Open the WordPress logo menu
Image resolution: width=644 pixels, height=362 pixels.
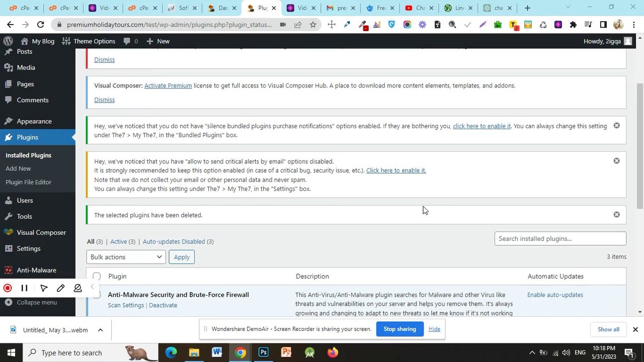pos(8,41)
